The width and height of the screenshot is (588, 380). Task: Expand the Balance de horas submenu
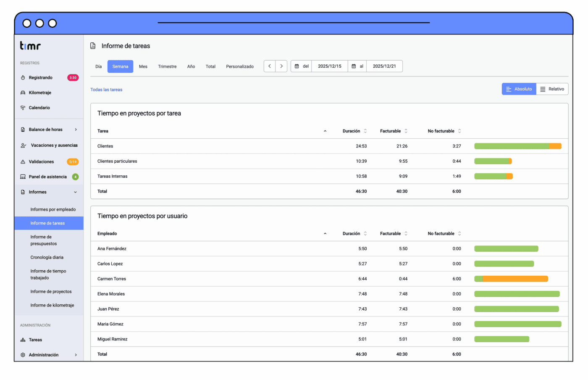tap(76, 130)
